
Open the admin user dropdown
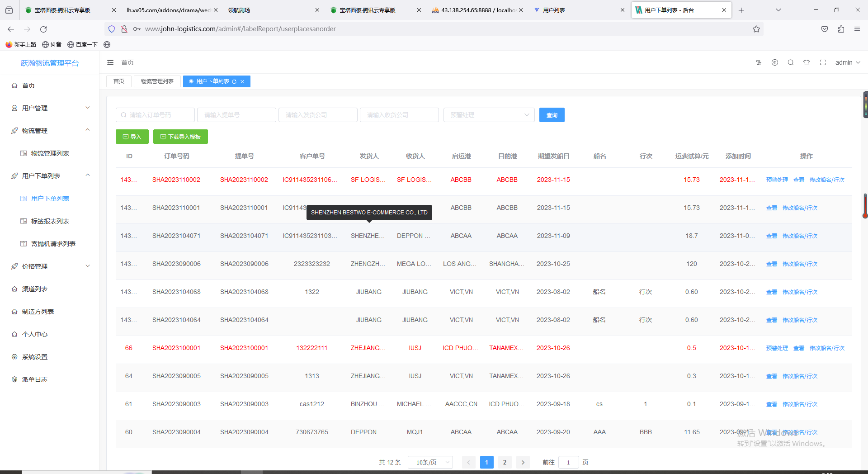coord(848,62)
